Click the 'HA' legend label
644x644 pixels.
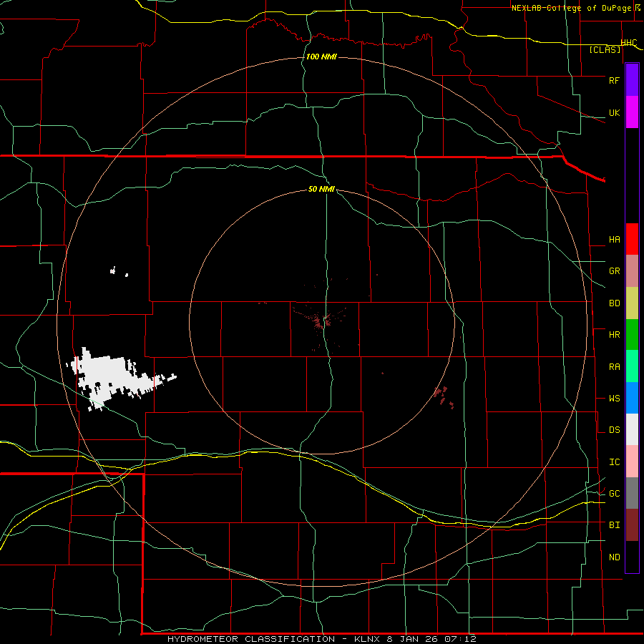614,240
